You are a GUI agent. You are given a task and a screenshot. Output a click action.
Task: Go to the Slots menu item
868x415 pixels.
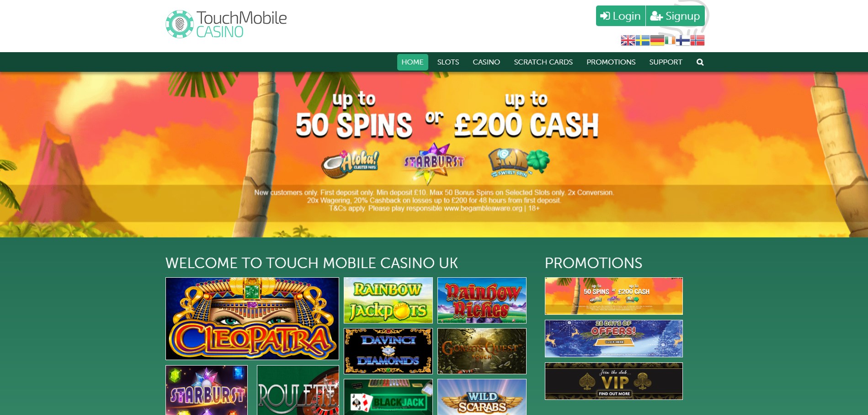(448, 62)
